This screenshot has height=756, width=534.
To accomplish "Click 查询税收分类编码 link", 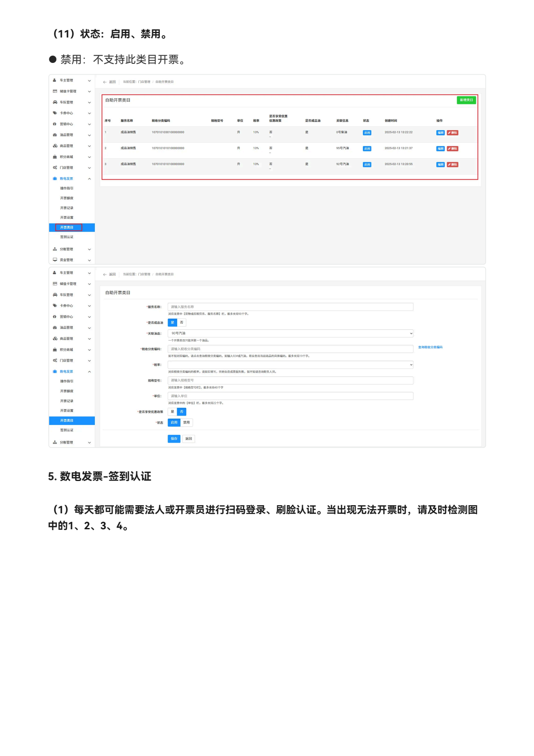I will 430,347.
